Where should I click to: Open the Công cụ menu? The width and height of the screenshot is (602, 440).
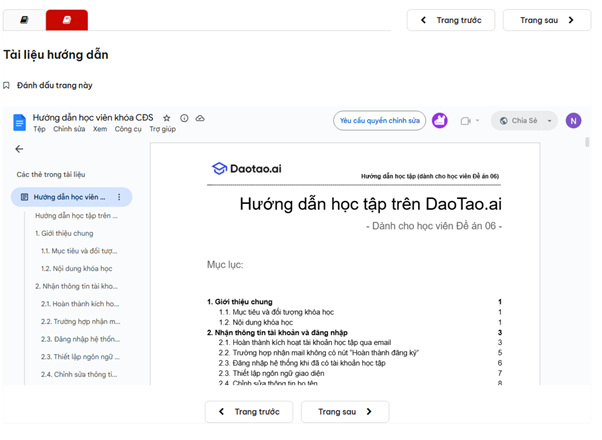point(128,129)
